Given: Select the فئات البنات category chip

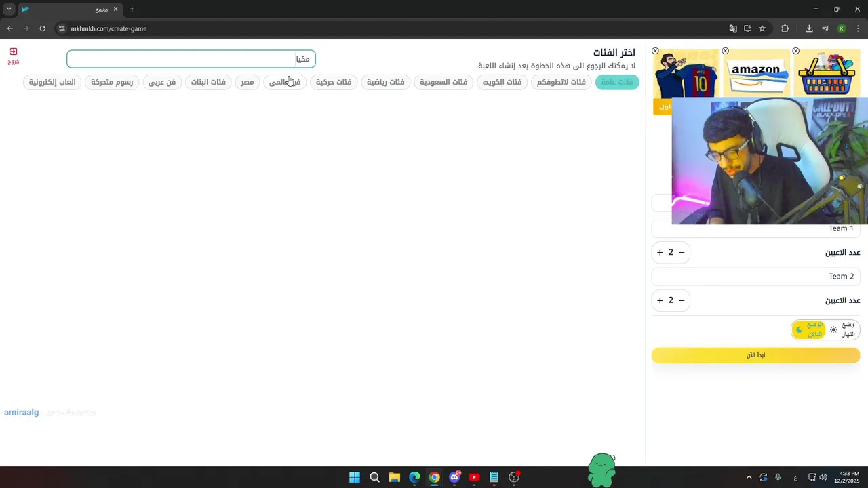Looking at the screenshot, I should pos(208,82).
